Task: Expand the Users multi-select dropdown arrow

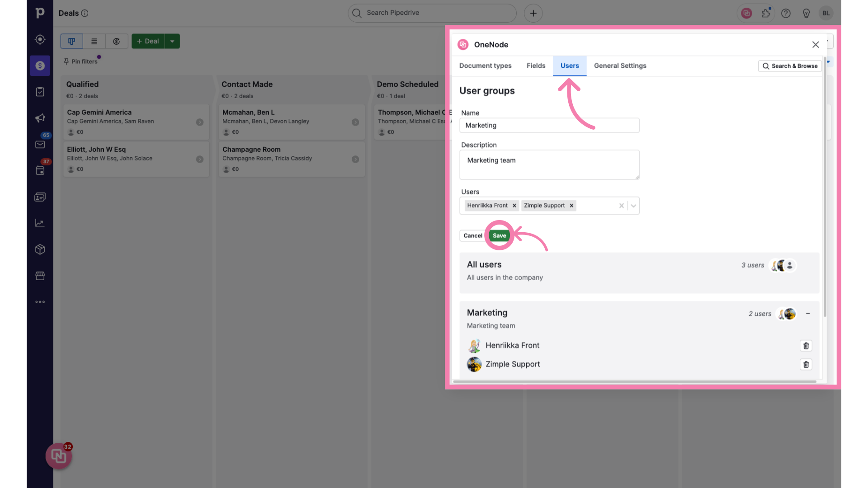Action: click(x=633, y=206)
